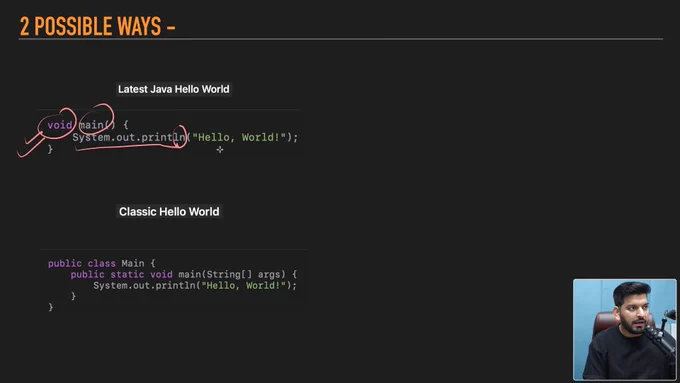Click the 'public class Main {' line
The height and width of the screenshot is (383, 680).
coord(101,263)
